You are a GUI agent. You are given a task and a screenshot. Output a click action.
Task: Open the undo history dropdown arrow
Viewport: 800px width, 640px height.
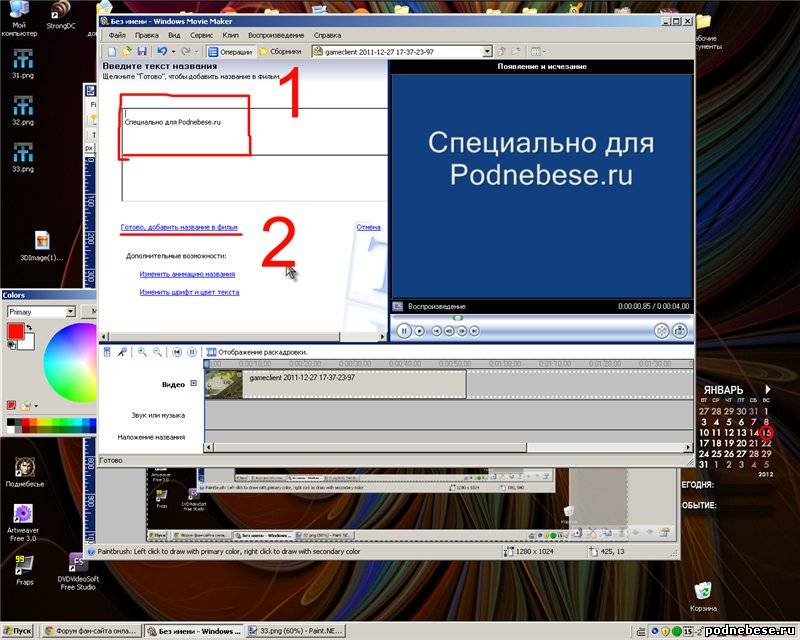(x=173, y=52)
